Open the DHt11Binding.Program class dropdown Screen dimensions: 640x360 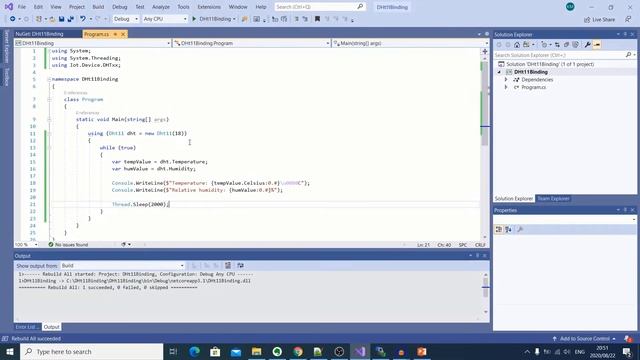point(251,43)
